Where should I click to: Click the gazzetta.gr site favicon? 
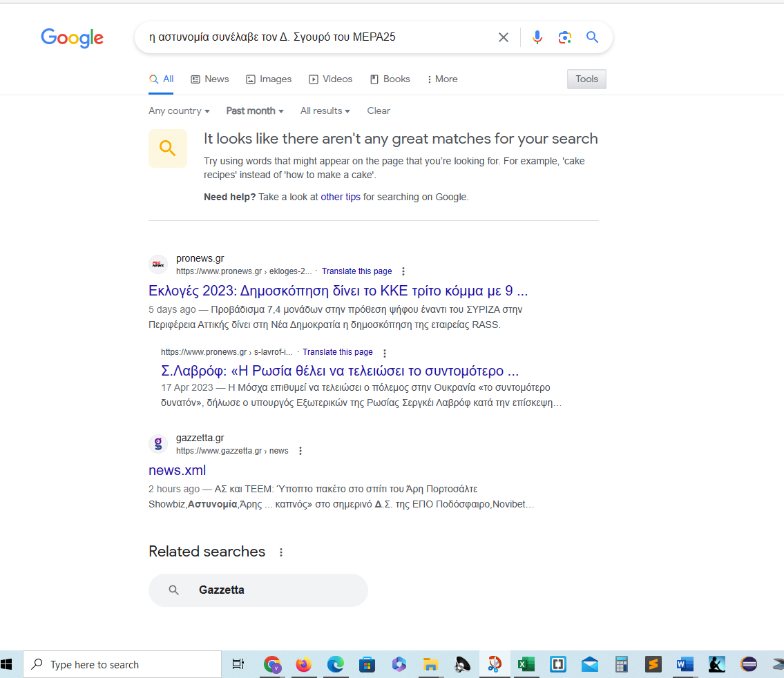(x=158, y=444)
